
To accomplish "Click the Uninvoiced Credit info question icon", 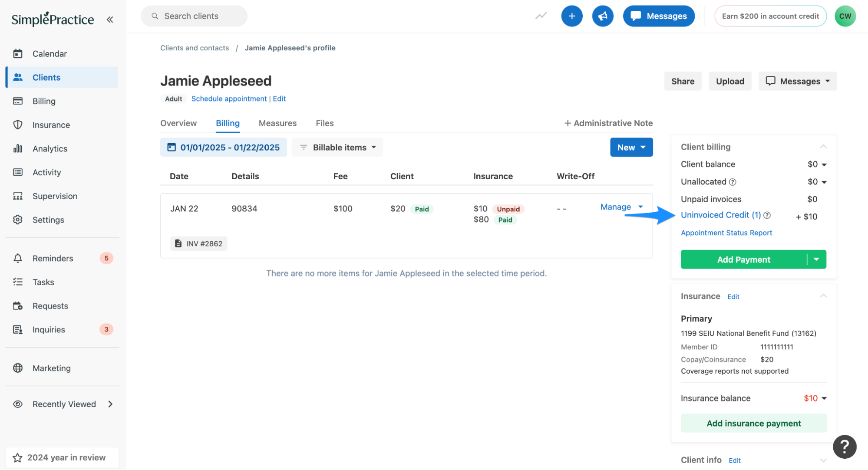I will tap(767, 215).
